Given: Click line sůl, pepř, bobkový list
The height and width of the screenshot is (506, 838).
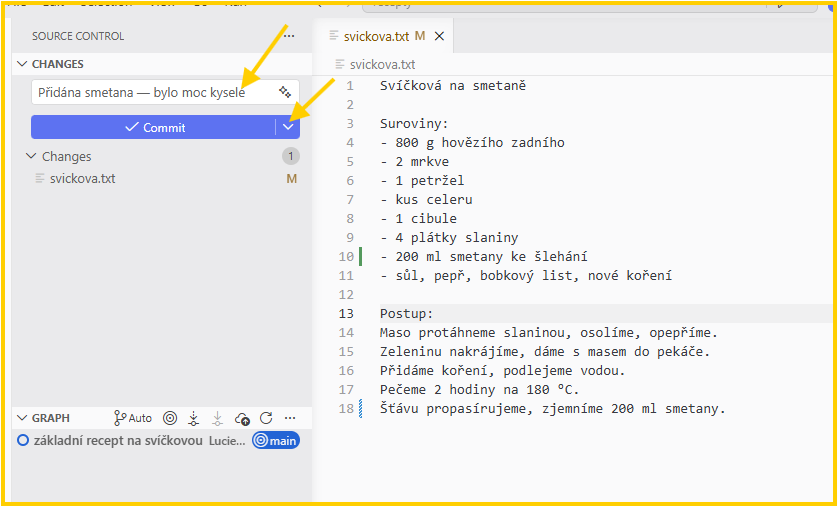Looking at the screenshot, I should coord(526,276).
